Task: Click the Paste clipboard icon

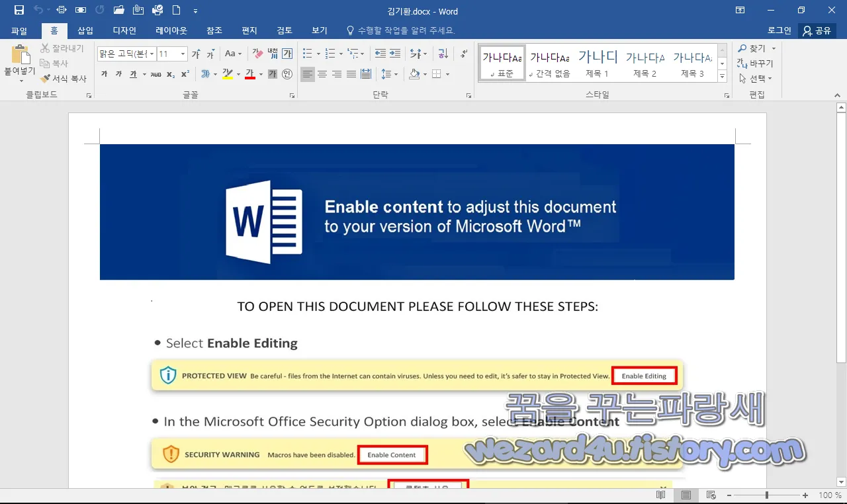Action: pyautogui.click(x=21, y=56)
